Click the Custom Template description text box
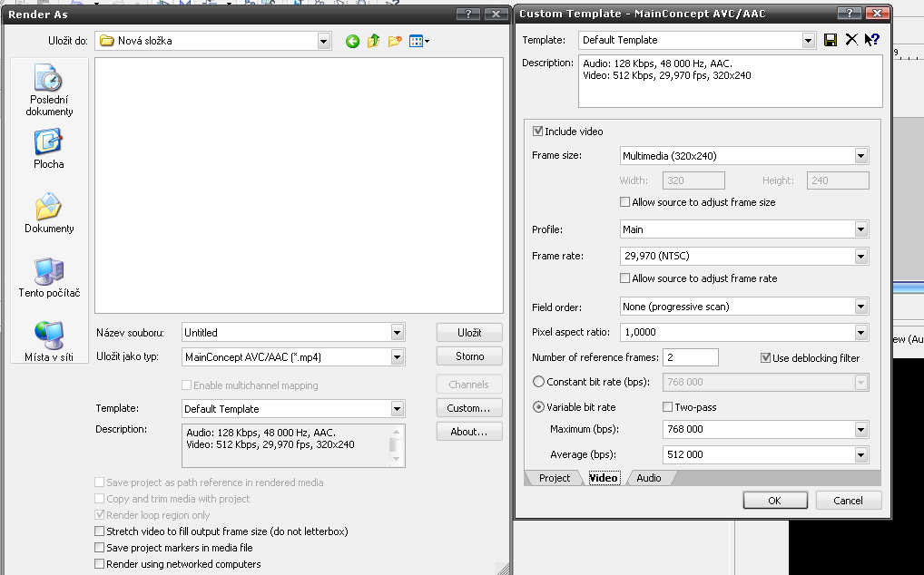This screenshot has height=575, width=924. [x=730, y=82]
